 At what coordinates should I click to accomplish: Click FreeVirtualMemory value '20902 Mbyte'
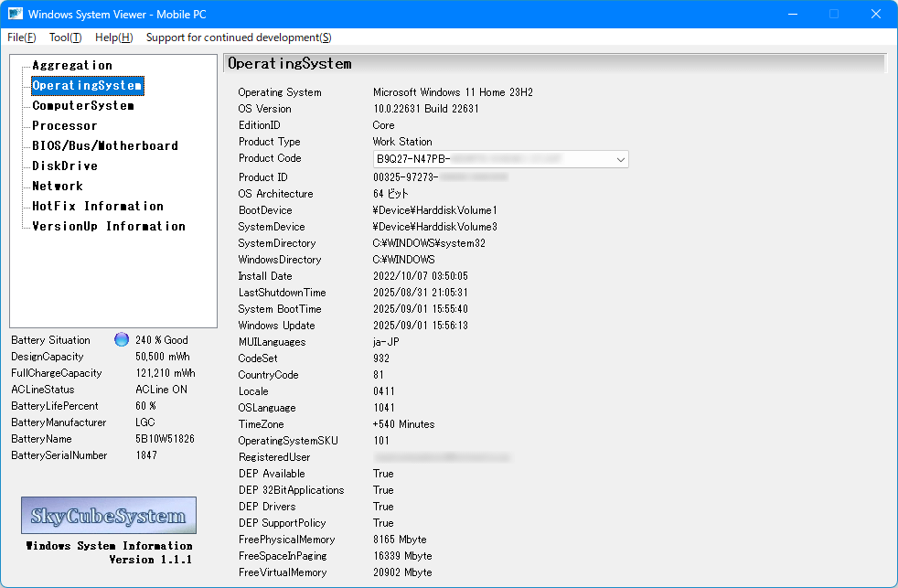click(x=402, y=572)
